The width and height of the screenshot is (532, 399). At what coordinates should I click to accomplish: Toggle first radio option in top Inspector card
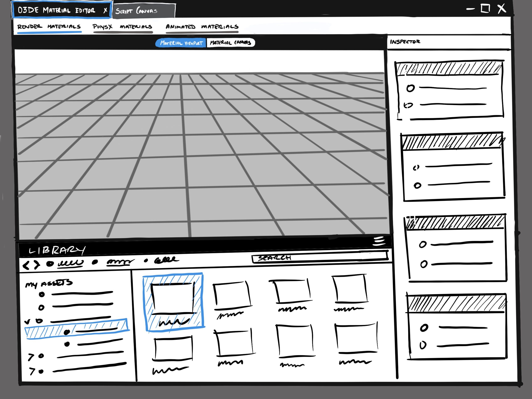(410, 88)
